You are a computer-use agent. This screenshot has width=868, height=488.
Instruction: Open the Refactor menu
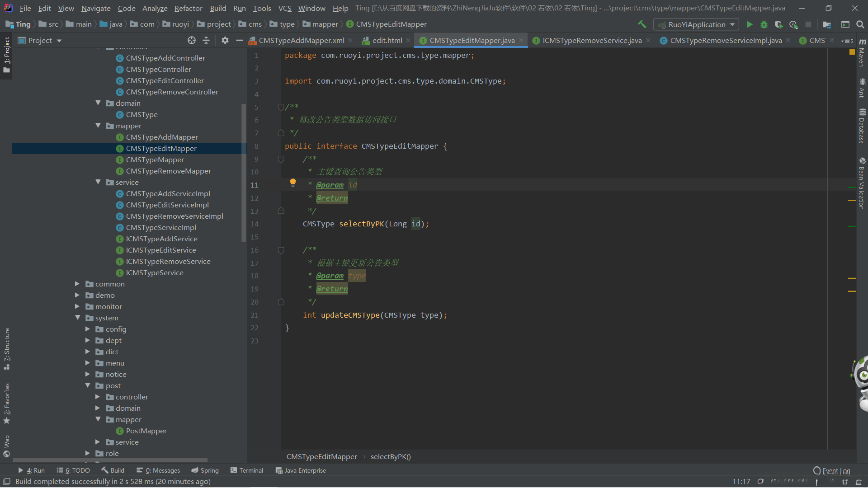(188, 8)
